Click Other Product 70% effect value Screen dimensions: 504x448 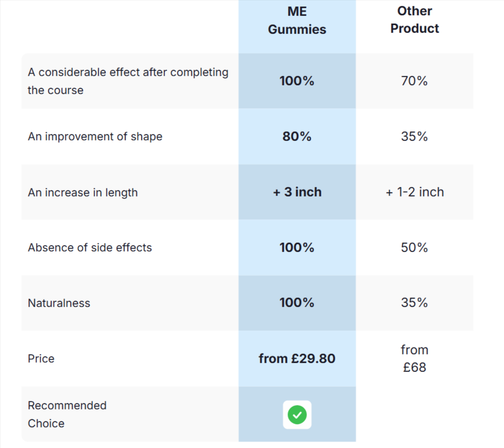point(415,81)
